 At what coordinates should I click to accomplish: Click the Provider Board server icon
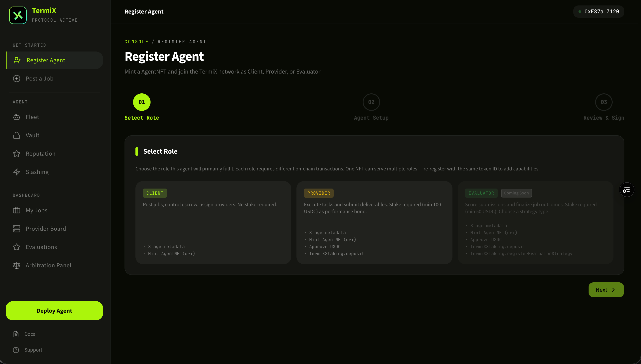[17, 228]
